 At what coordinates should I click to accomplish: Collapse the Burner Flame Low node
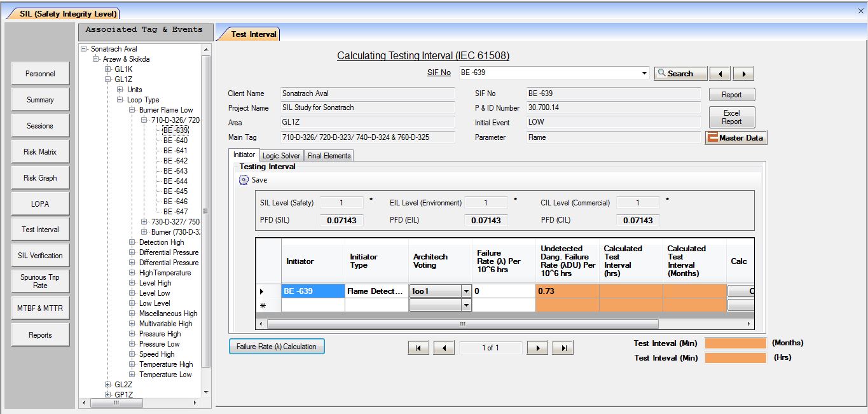pyautogui.click(x=132, y=110)
